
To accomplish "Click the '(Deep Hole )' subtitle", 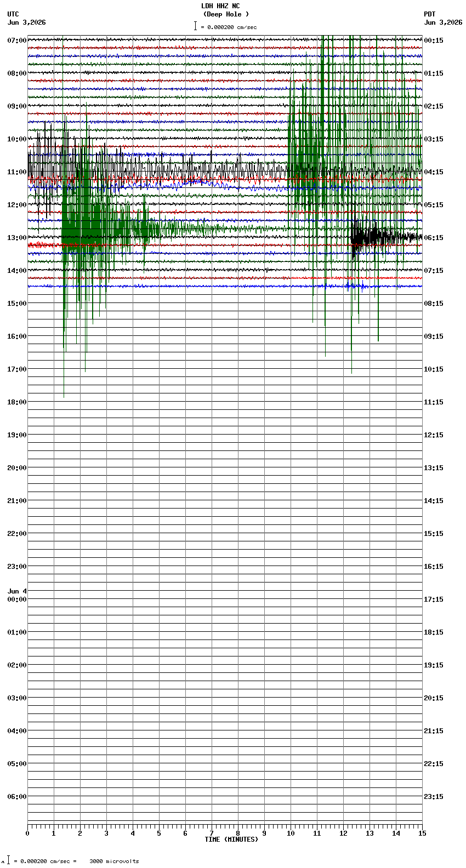I will [x=226, y=14].
